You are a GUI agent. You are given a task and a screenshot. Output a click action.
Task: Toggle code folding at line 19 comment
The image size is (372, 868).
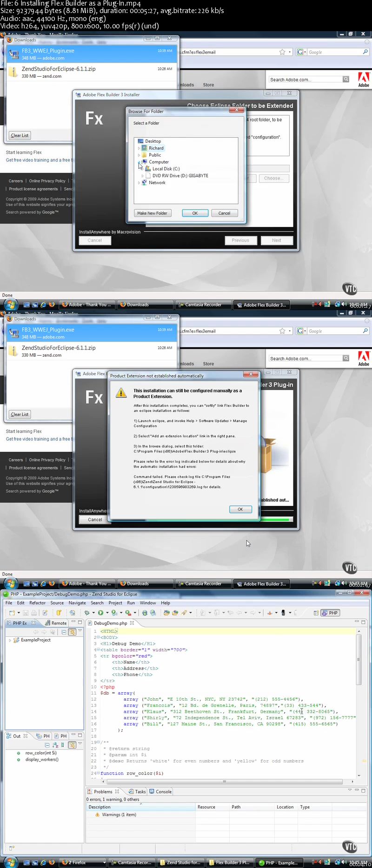pos(98,742)
